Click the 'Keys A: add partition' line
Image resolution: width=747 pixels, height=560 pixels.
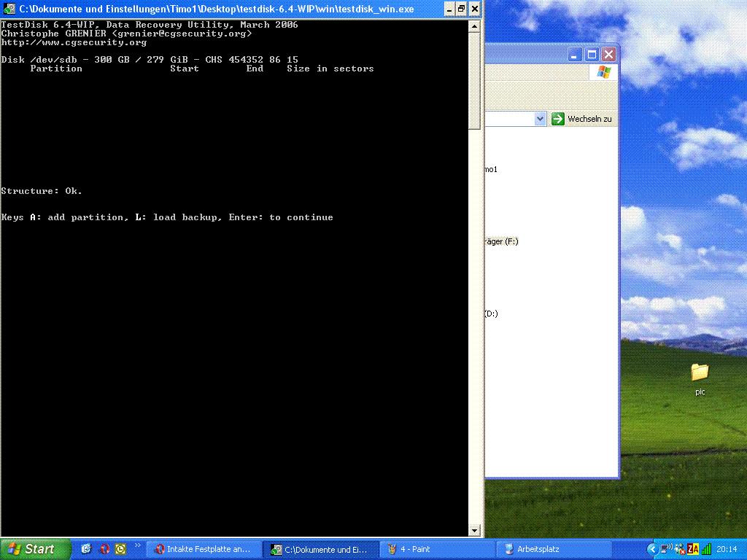[x=167, y=217]
